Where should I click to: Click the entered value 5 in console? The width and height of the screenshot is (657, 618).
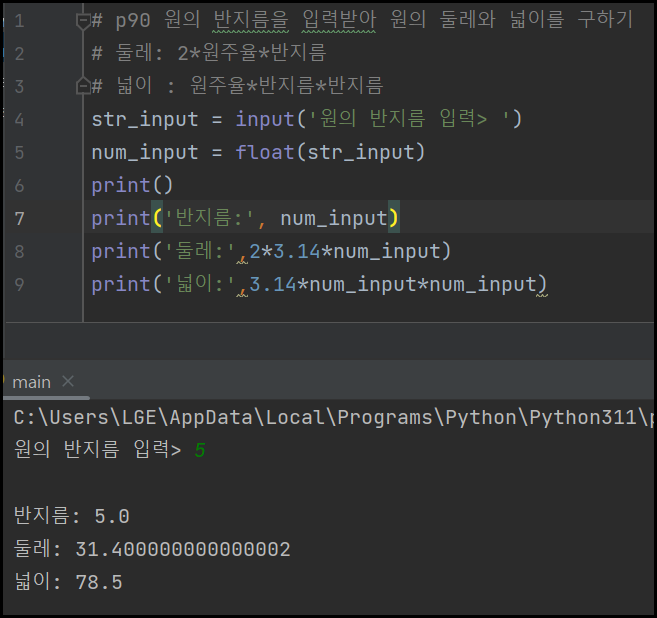coord(200,450)
